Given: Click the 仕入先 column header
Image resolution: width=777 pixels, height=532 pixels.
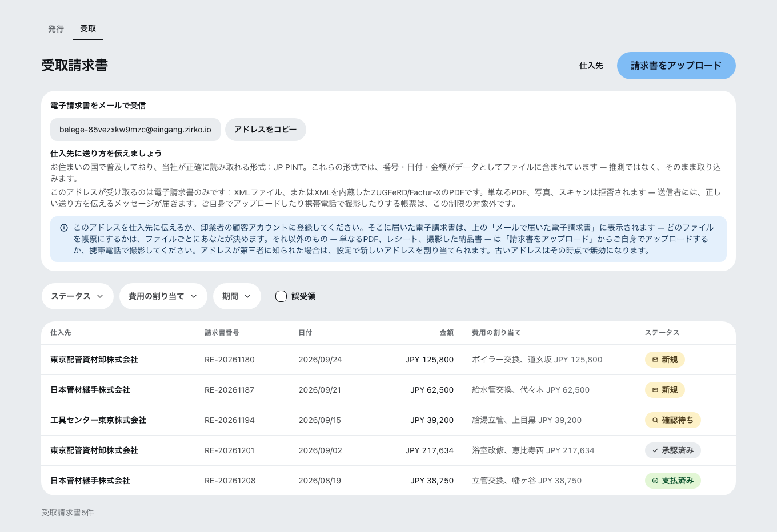Looking at the screenshot, I should [x=61, y=333].
